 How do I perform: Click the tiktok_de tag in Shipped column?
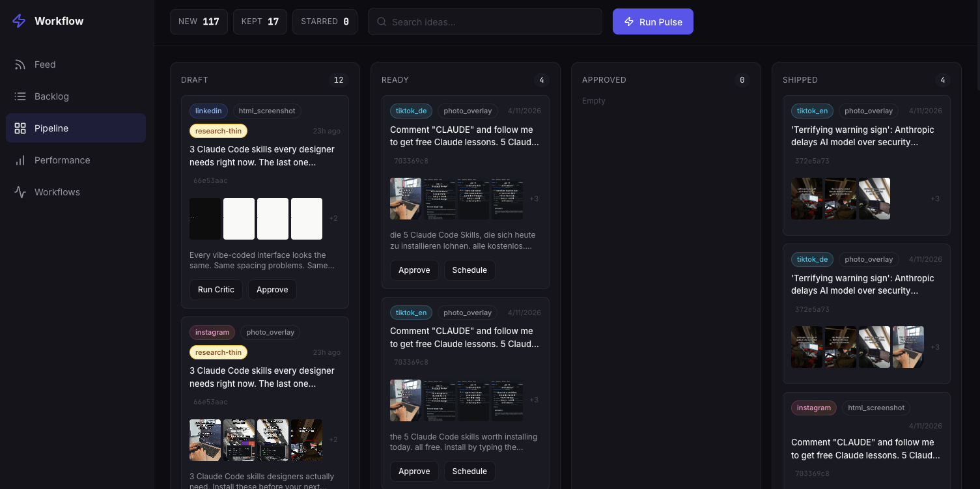point(812,259)
